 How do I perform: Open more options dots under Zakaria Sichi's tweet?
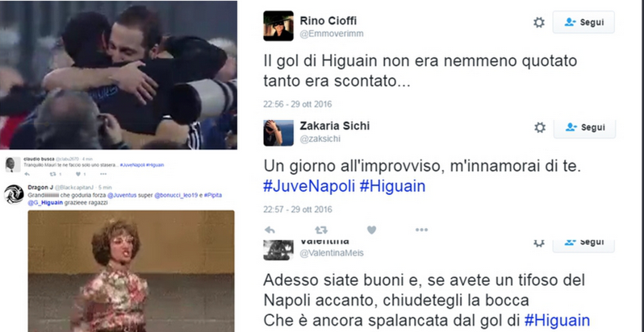point(421,230)
